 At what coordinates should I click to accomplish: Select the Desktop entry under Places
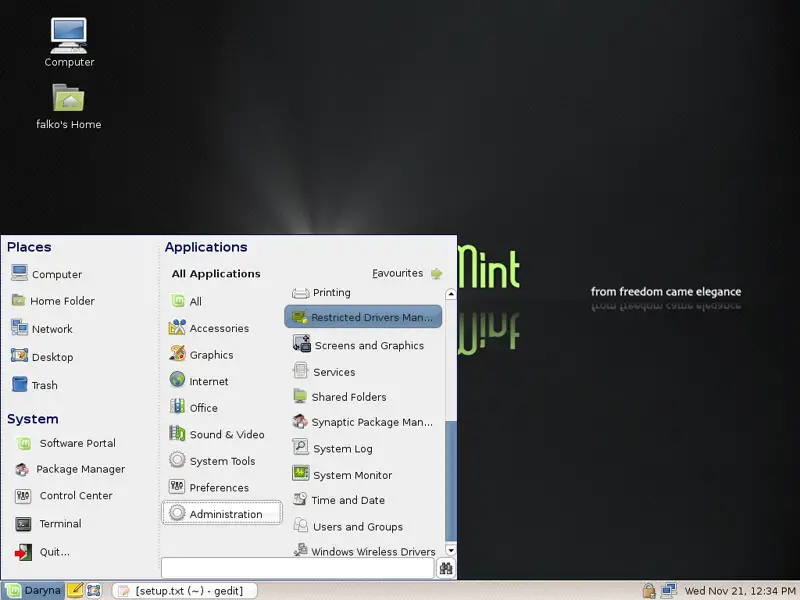tap(42, 357)
